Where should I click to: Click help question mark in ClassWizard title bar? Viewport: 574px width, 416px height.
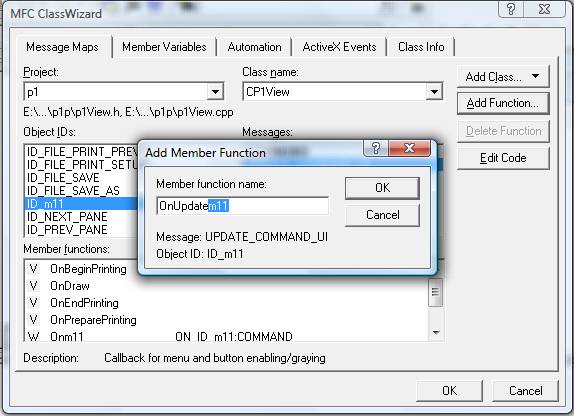tap(511, 9)
